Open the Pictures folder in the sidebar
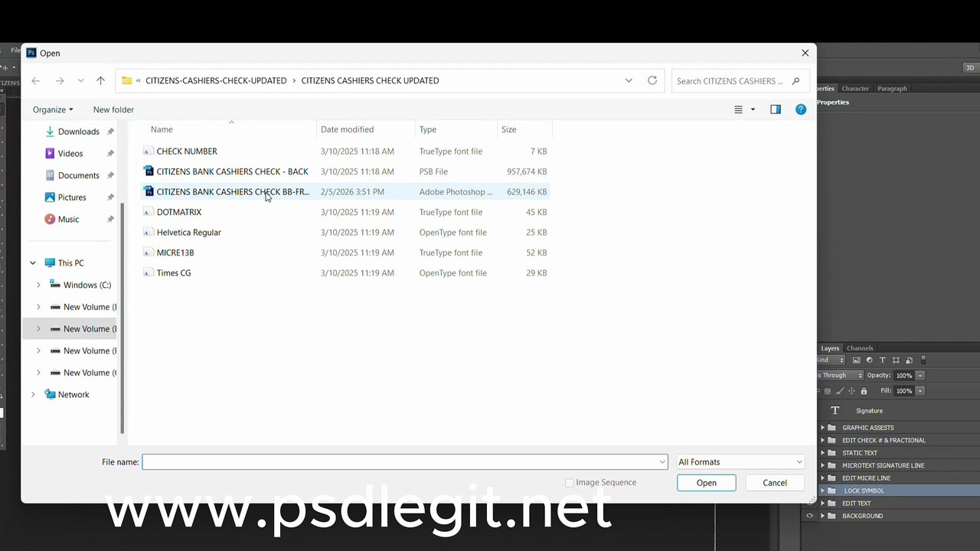 pyautogui.click(x=72, y=197)
